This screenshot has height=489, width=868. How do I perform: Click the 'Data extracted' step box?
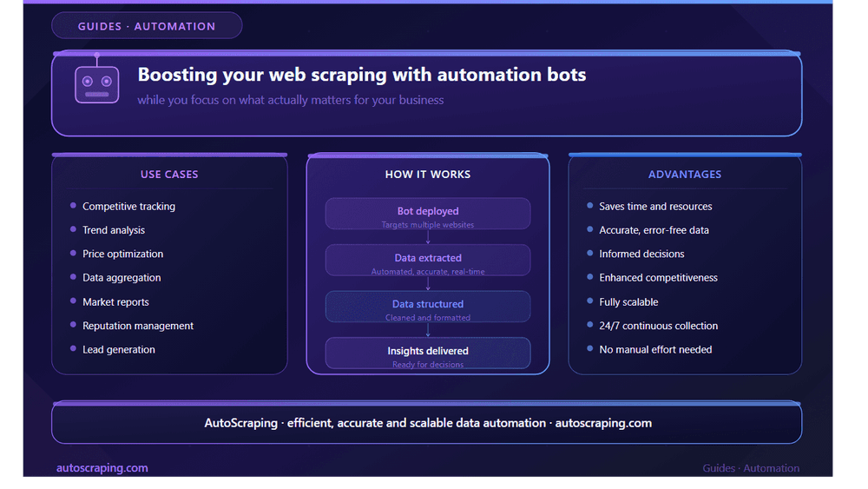[428, 261]
